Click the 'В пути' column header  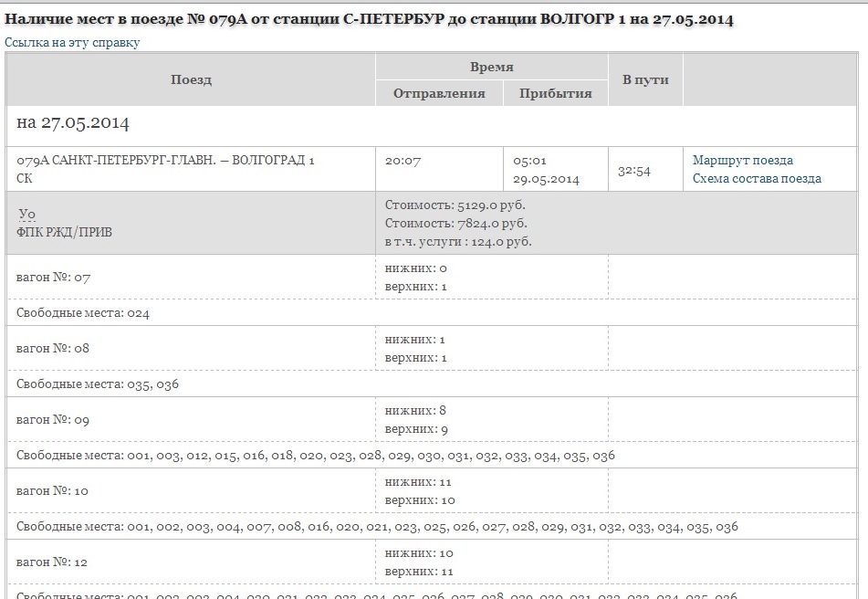point(645,80)
